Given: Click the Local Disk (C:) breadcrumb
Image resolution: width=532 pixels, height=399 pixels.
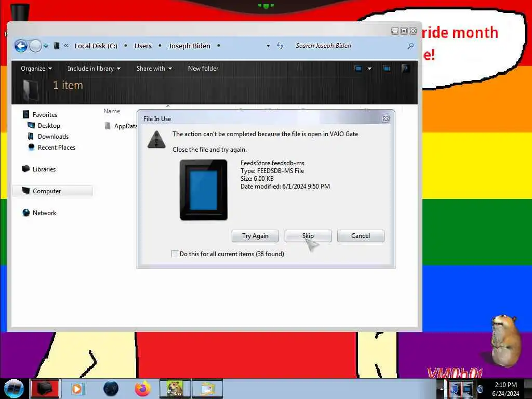Looking at the screenshot, I should [x=96, y=46].
